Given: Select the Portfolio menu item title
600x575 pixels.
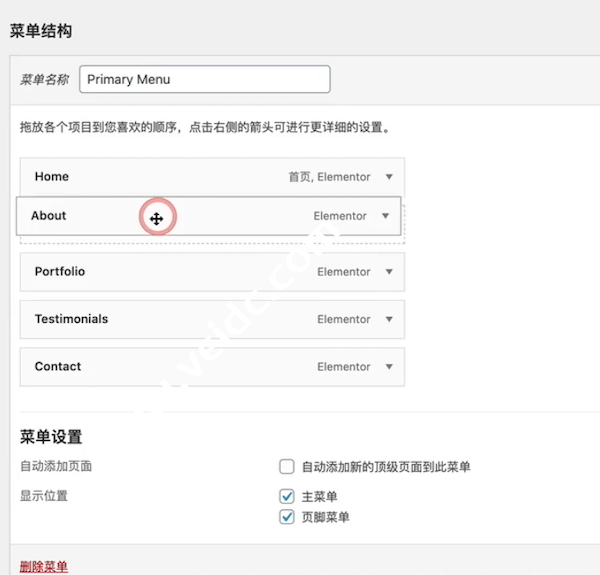Looking at the screenshot, I should click(60, 272).
